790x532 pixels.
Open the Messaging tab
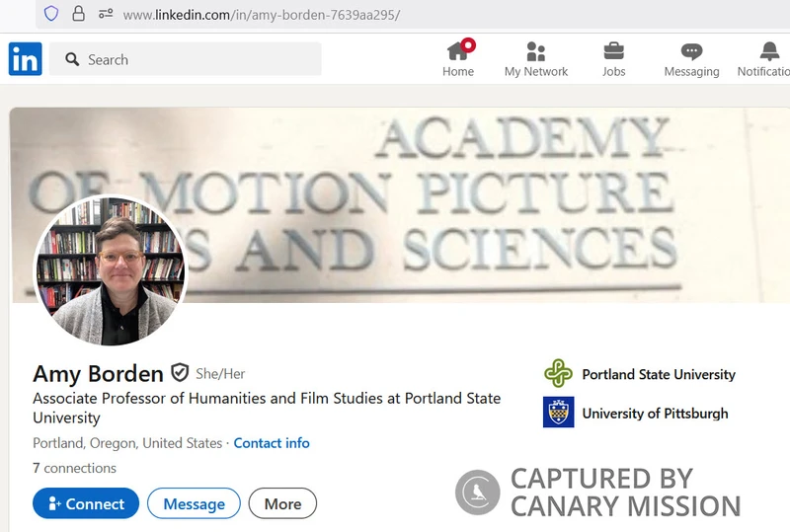(x=692, y=58)
